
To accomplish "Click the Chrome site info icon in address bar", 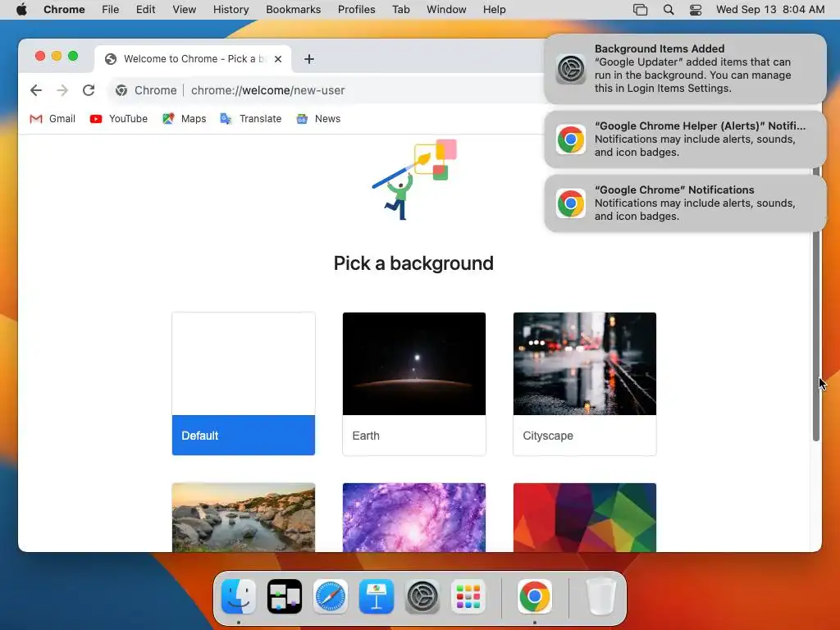I will (x=121, y=90).
